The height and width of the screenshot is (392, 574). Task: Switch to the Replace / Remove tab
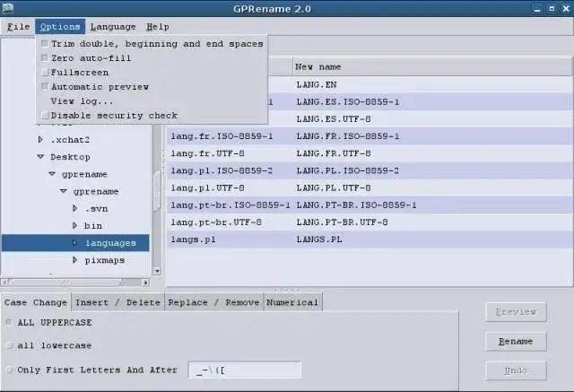213,302
